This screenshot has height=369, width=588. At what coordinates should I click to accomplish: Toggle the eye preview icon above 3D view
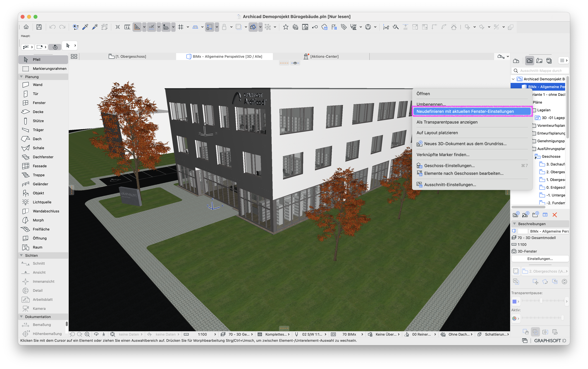pos(295,63)
